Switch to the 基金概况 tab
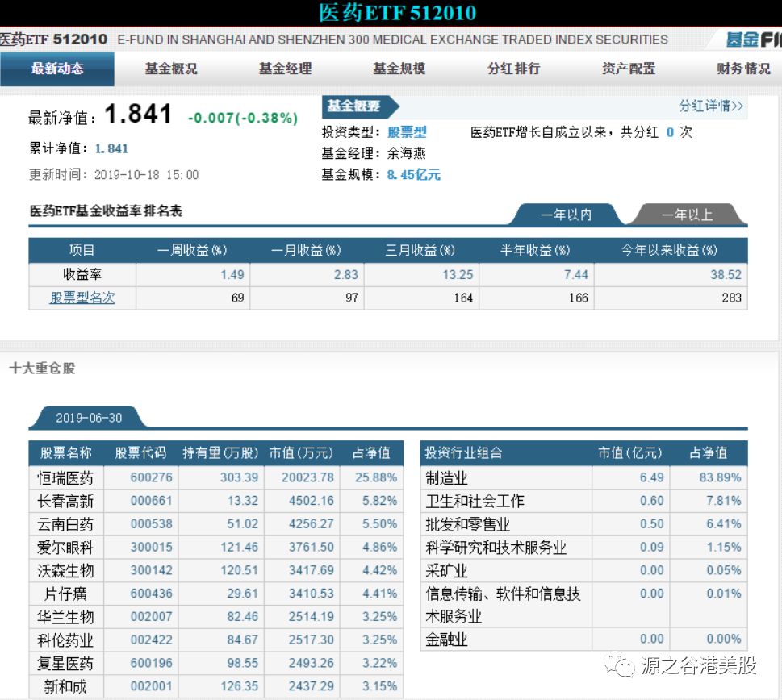 click(171, 69)
